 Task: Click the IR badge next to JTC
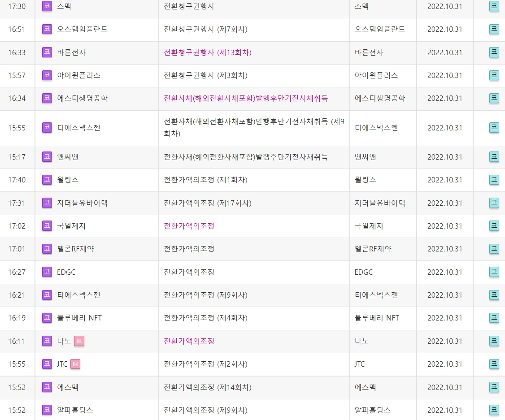(x=75, y=364)
